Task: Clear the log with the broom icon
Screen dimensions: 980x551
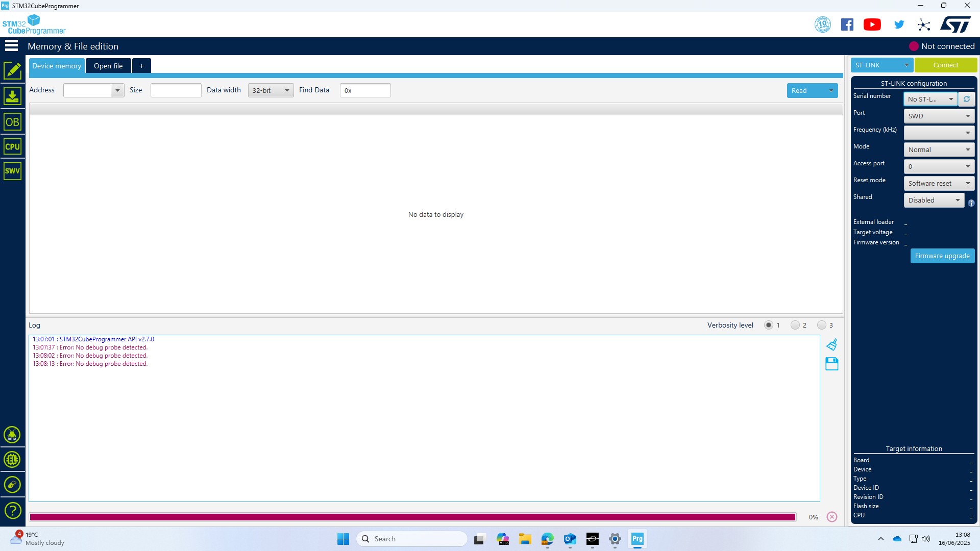Action: pos(832,345)
